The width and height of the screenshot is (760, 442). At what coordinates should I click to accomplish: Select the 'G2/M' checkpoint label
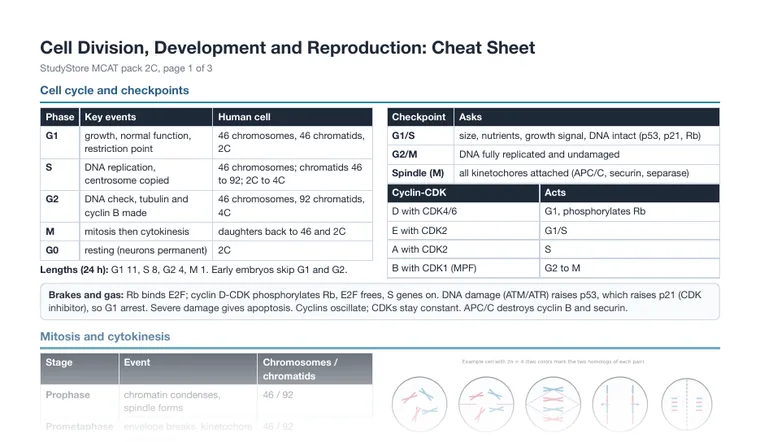[404, 154]
